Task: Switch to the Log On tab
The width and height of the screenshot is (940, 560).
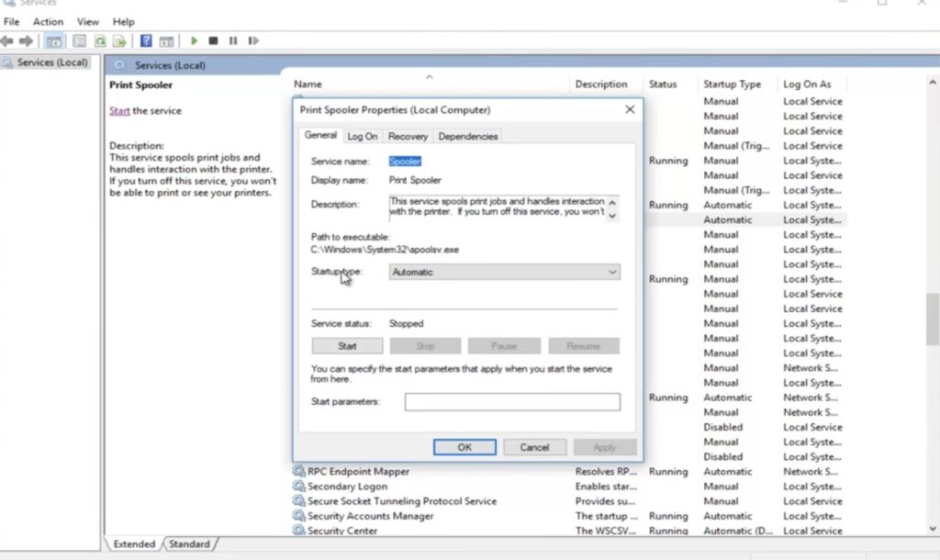Action: click(x=362, y=136)
